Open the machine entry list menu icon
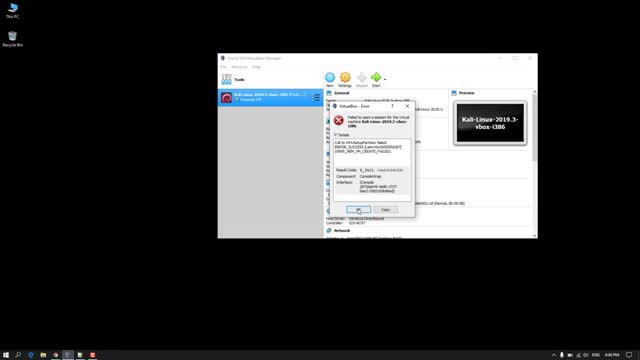The height and width of the screenshot is (360, 640). 316,98
